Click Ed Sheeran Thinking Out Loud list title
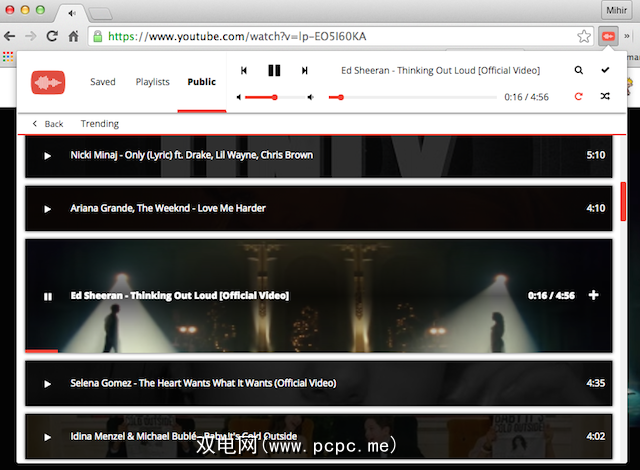640x470 pixels. [180, 295]
